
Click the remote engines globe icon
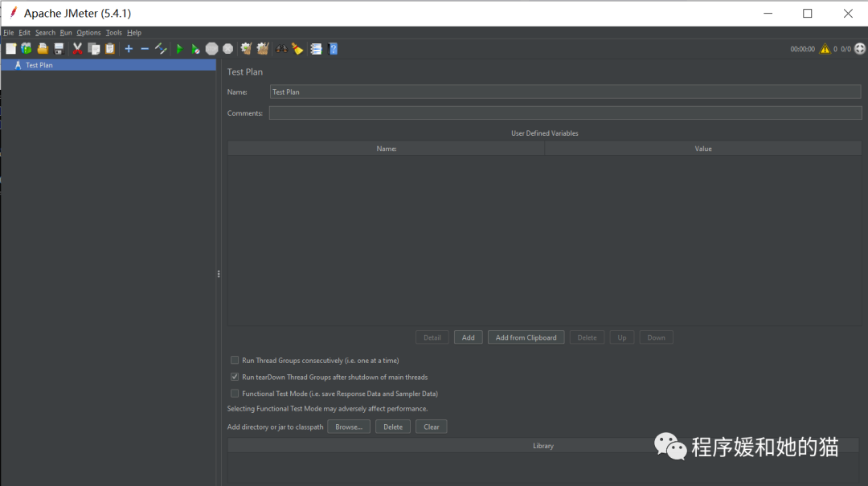[x=860, y=49]
